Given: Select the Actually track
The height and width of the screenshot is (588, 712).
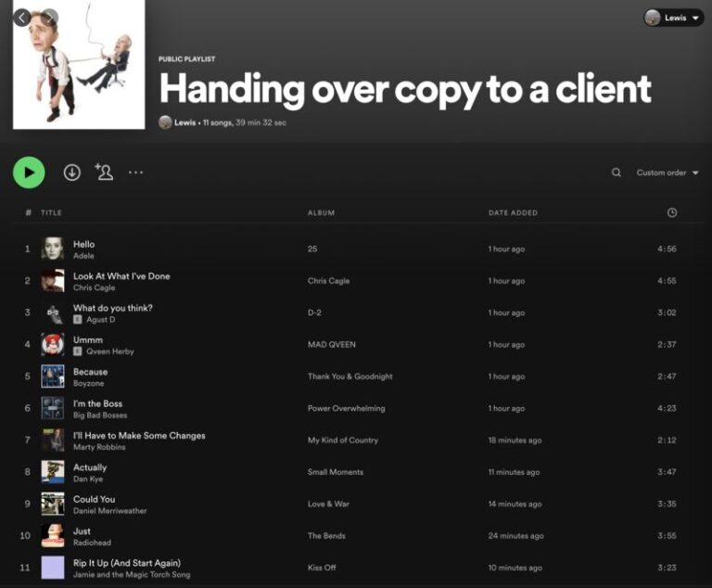Looking at the screenshot, I should (90, 467).
